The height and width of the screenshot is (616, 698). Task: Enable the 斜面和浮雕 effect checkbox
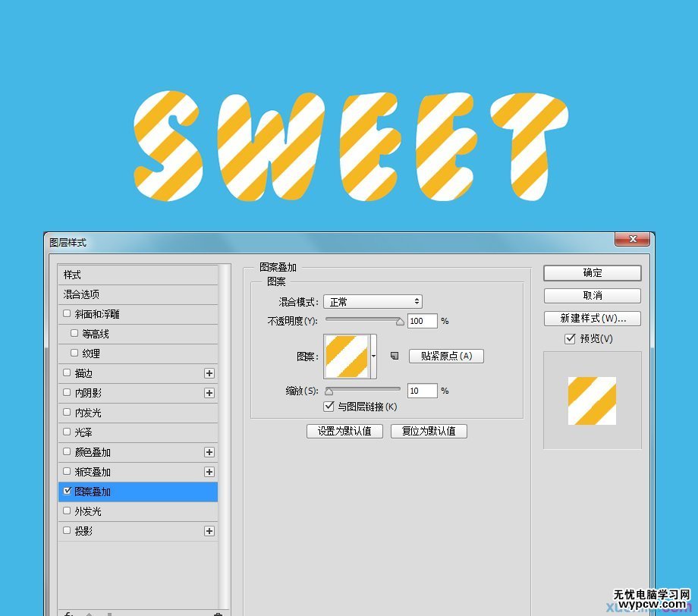coord(67,313)
